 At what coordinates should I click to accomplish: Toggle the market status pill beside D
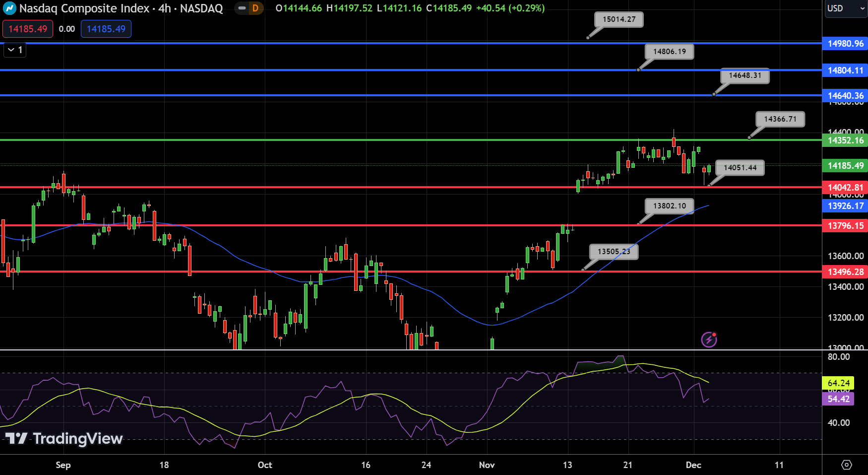[x=242, y=8]
